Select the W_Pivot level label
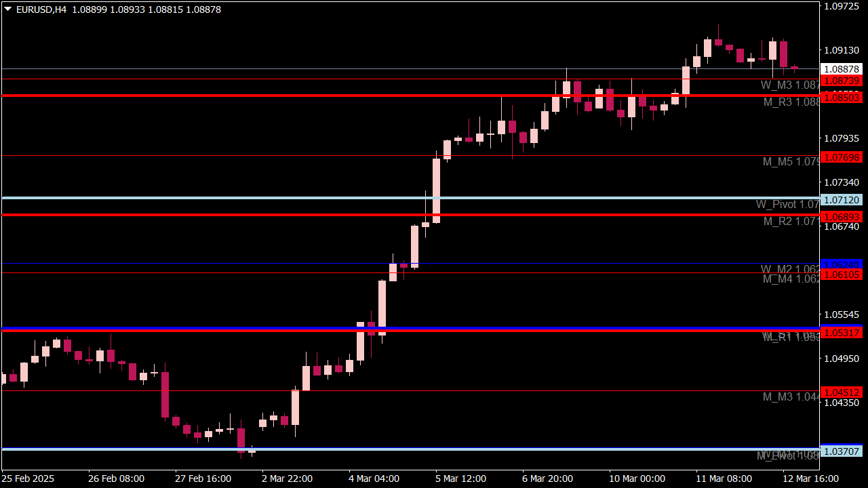This screenshot has height=488, width=868. point(787,204)
